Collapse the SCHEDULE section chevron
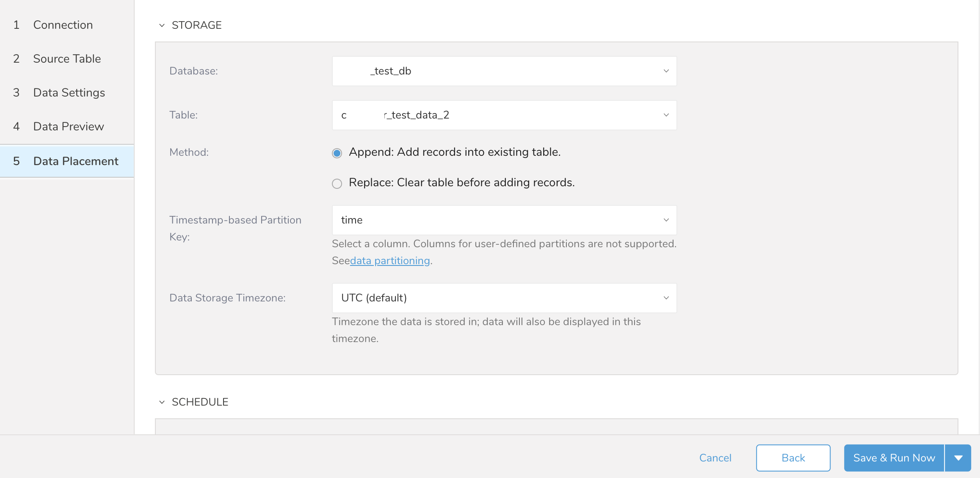The image size is (980, 478). (x=162, y=402)
